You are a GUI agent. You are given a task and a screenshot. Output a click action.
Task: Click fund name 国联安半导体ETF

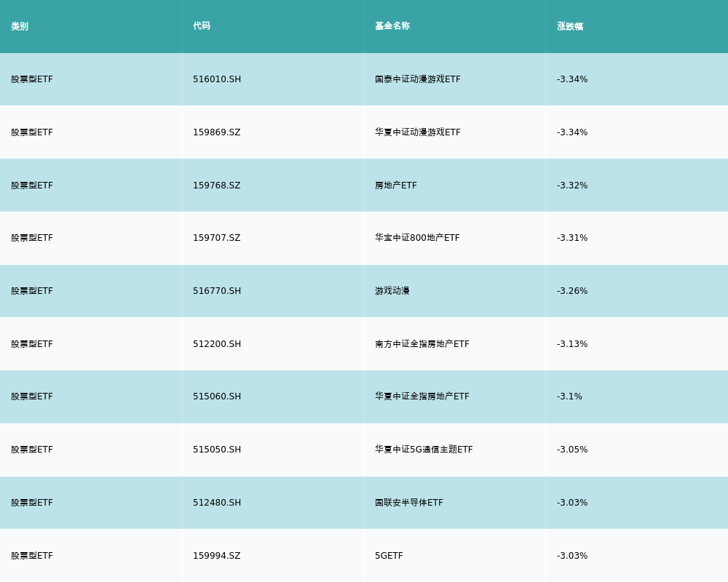[409, 503]
